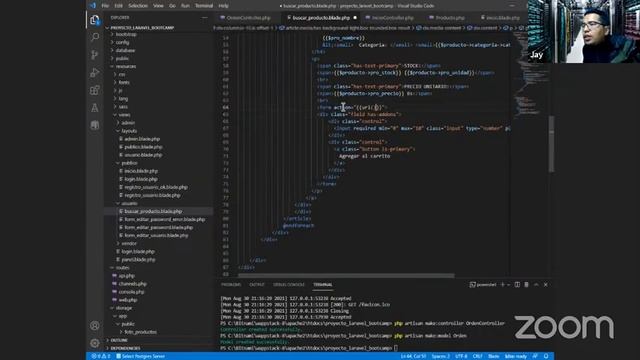Click the Ln 64 cursor position indicator
This screenshot has height=360, width=640.
point(413,356)
